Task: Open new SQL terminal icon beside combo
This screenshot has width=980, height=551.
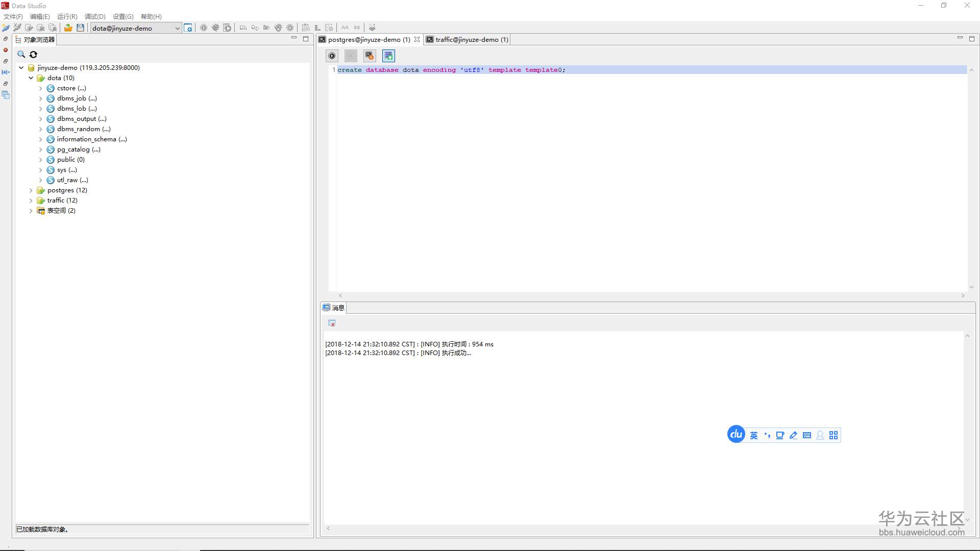Action: coord(188,28)
